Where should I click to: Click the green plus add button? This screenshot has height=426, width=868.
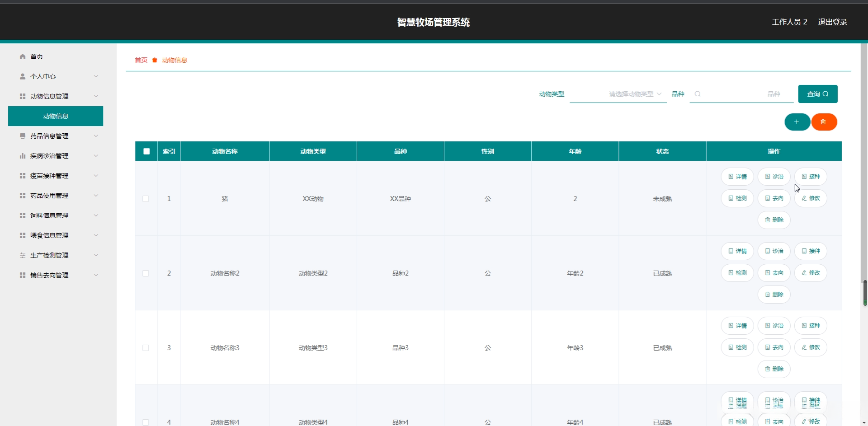pos(797,122)
